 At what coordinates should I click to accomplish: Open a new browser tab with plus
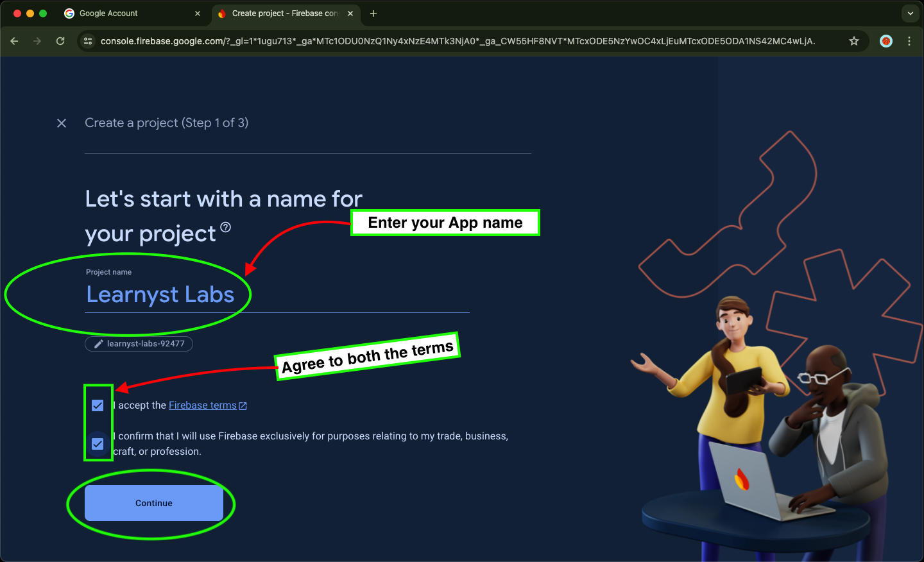coord(373,13)
